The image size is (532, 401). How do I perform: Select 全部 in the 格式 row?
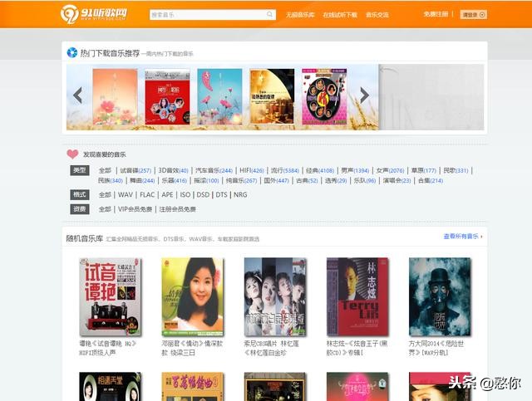[105, 195]
